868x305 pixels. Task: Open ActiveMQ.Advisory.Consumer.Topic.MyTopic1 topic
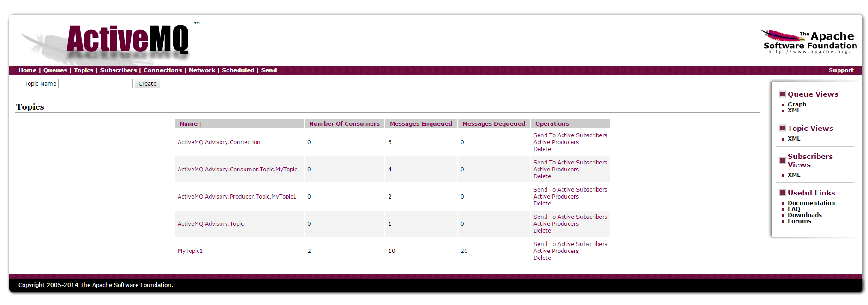(239, 170)
